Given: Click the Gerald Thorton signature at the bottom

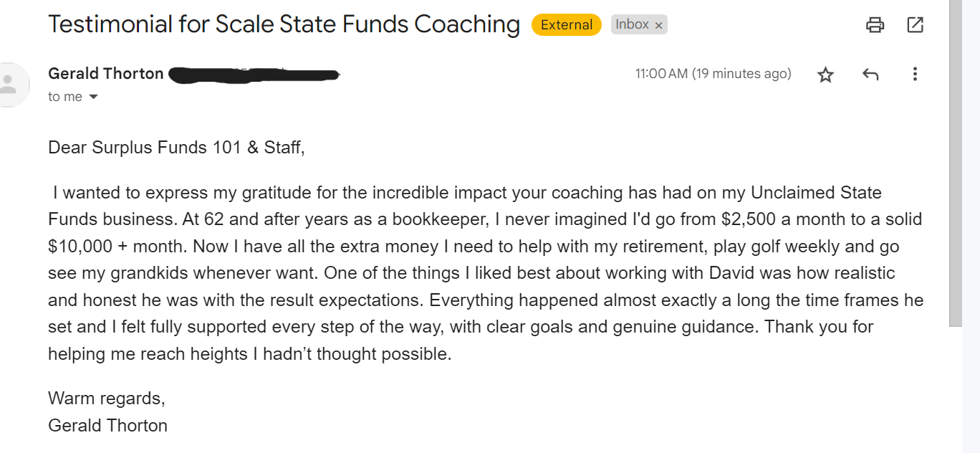Looking at the screenshot, I should [107, 425].
